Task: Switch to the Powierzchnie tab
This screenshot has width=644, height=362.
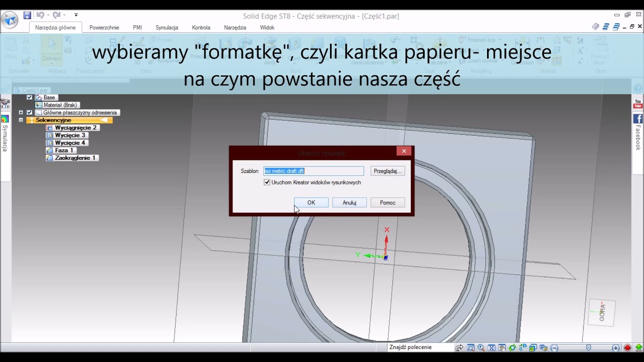Action: point(104,28)
